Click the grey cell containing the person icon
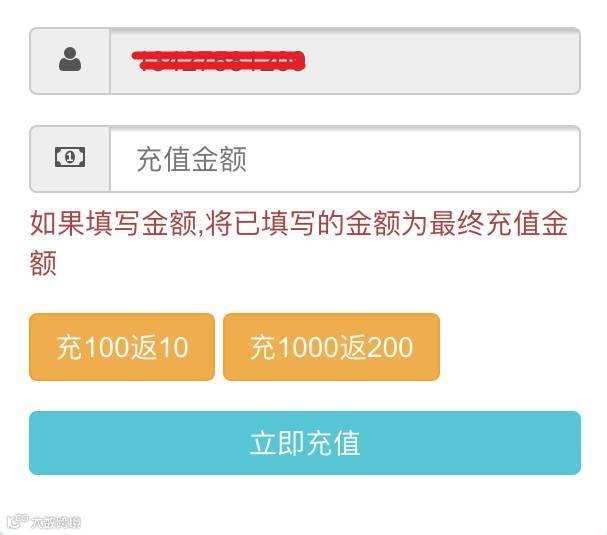The width and height of the screenshot is (607, 535). [x=70, y=61]
